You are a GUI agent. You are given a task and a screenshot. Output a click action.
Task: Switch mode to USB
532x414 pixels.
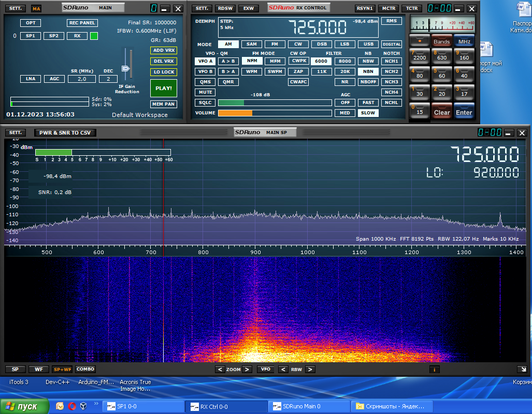[368, 44]
